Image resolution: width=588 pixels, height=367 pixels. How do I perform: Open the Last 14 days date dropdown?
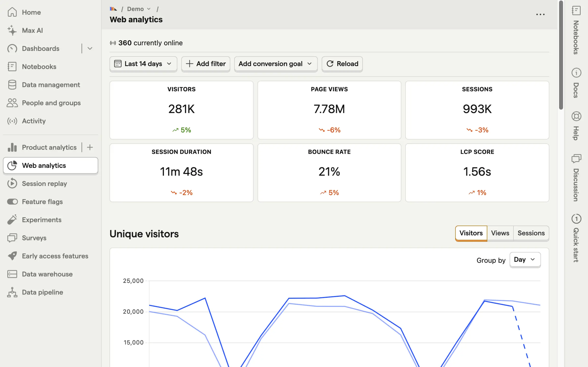pos(143,64)
